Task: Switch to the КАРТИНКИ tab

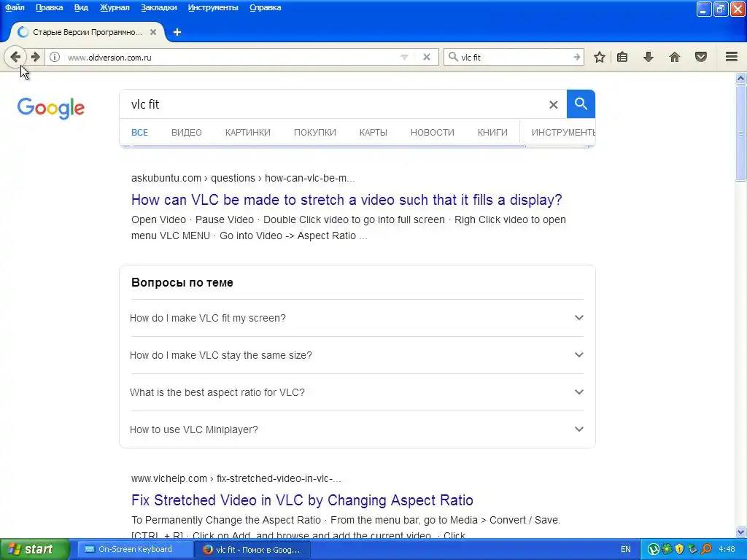Action: coord(248,133)
